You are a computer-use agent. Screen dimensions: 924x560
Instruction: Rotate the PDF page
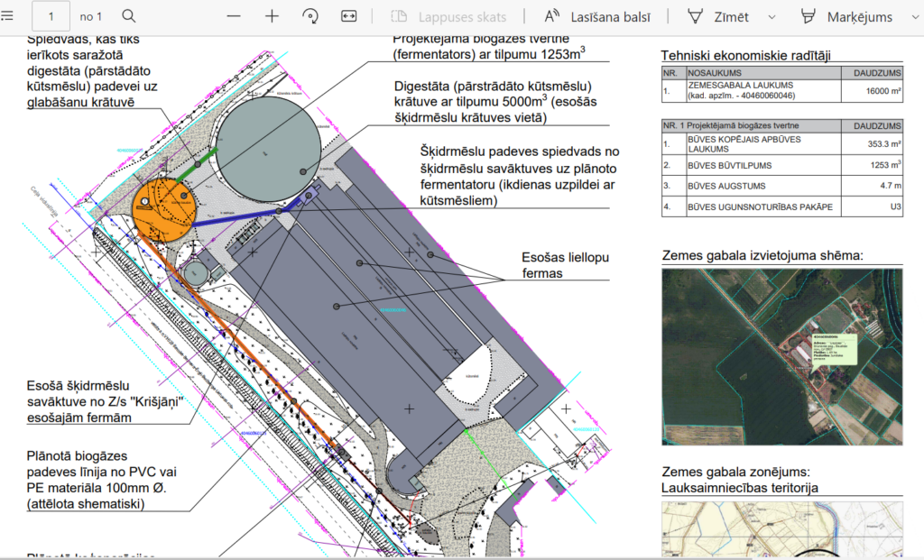click(x=310, y=16)
